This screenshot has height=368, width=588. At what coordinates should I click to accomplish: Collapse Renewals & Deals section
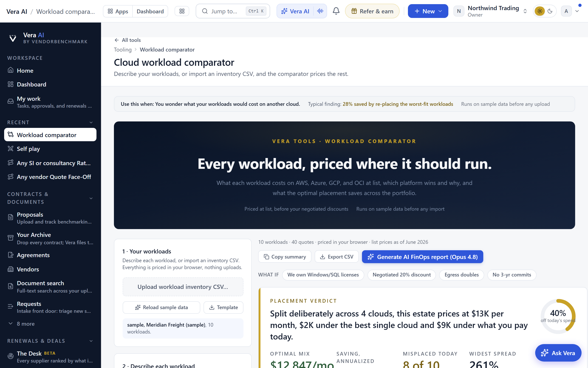point(91,341)
